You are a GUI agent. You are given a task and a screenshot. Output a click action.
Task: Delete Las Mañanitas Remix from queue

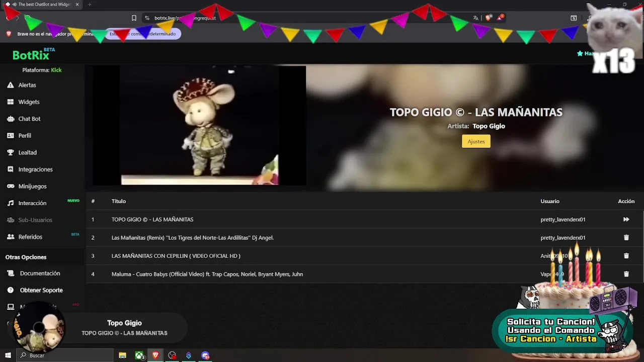point(626,237)
